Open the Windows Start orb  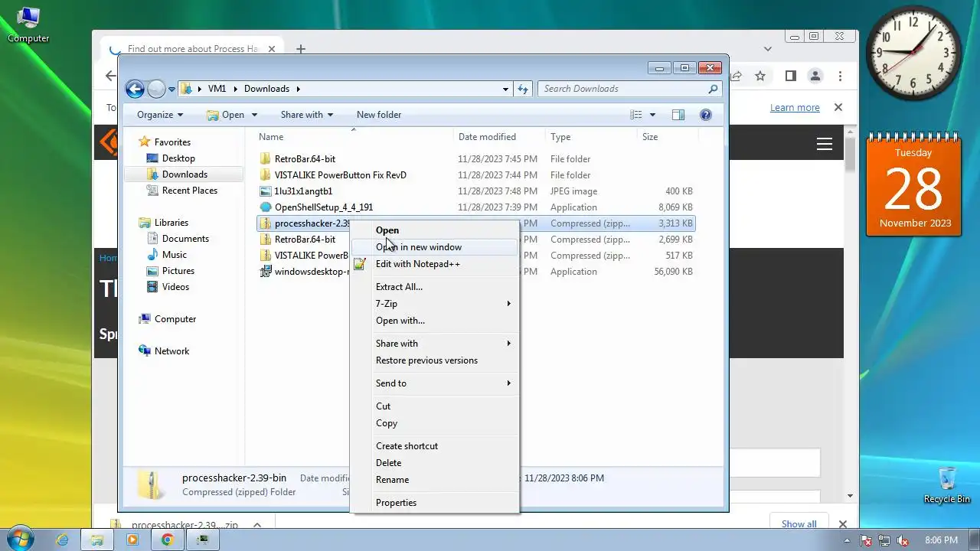click(21, 539)
